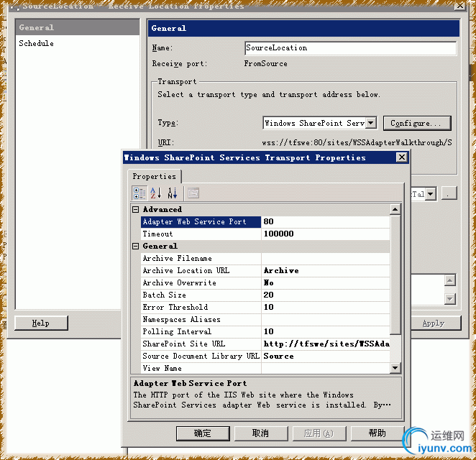Select the Batch Size property

tap(265, 295)
